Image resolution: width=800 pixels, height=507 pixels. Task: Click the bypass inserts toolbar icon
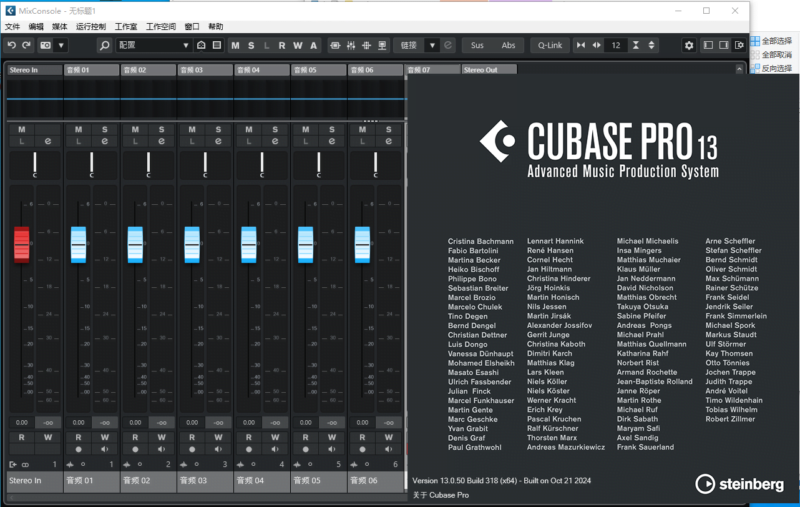[335, 45]
